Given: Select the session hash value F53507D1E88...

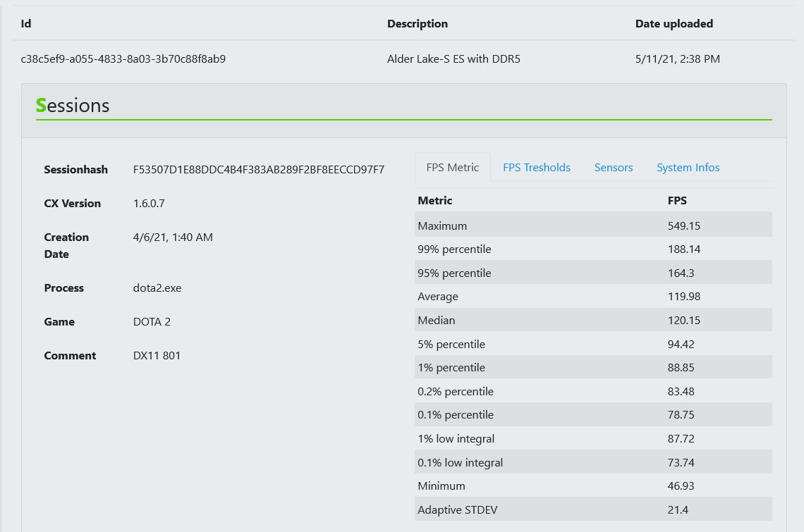Looking at the screenshot, I should (x=258, y=170).
